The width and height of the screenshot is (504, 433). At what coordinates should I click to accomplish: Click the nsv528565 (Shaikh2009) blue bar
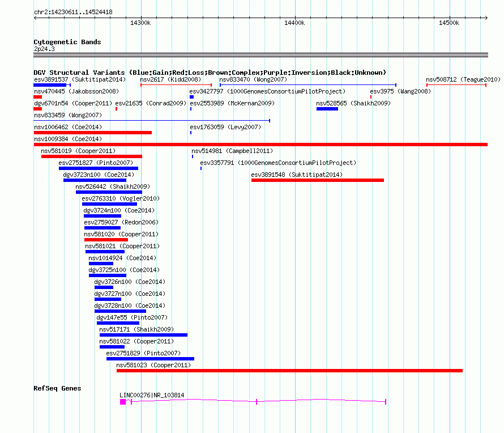tap(327, 109)
